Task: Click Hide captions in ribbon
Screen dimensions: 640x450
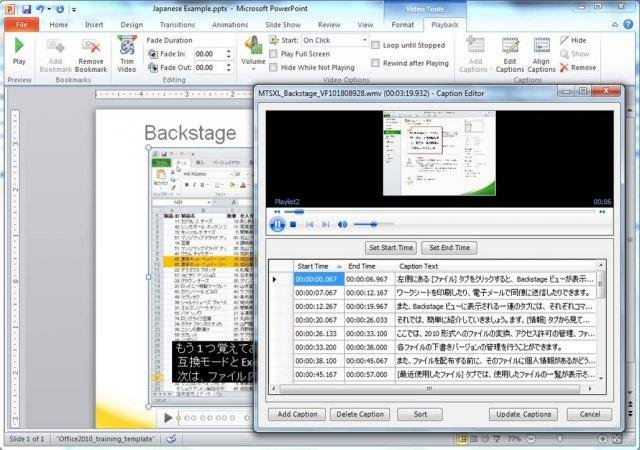Action: (573, 40)
